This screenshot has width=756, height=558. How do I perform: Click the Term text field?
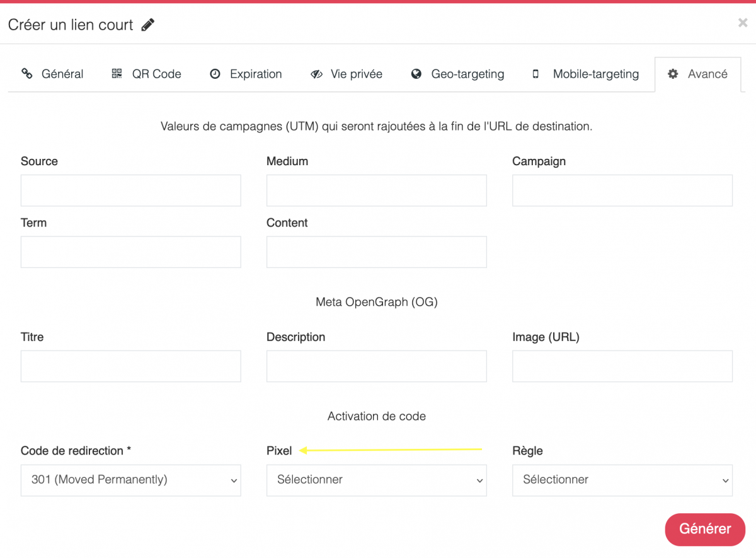131,252
